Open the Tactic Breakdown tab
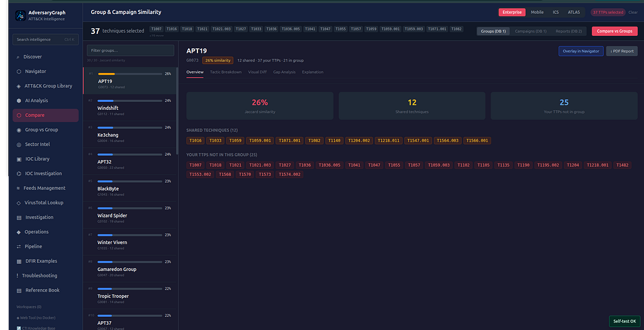644x330 pixels. 226,72
